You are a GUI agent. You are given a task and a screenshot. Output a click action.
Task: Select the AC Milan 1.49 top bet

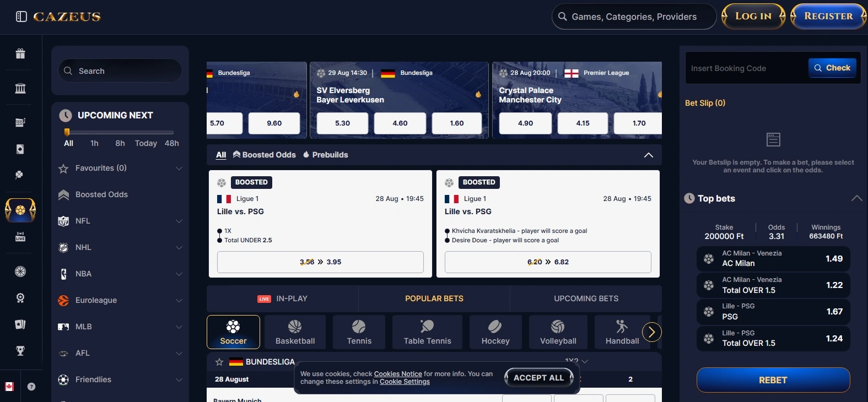773,258
